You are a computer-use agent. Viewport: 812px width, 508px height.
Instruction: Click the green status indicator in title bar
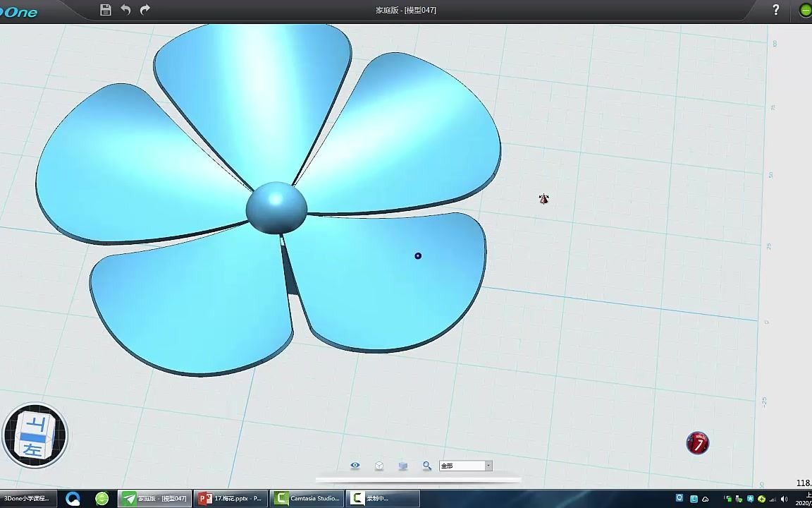click(x=806, y=10)
